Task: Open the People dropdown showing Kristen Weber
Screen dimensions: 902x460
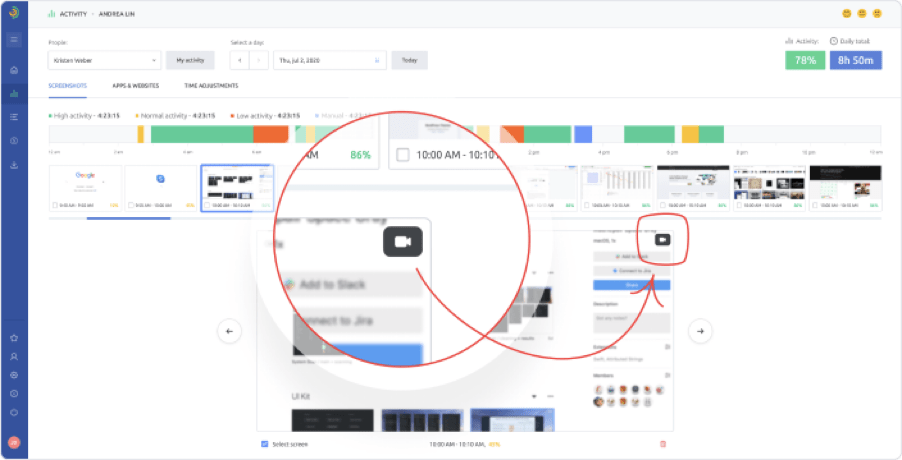Action: tap(105, 60)
